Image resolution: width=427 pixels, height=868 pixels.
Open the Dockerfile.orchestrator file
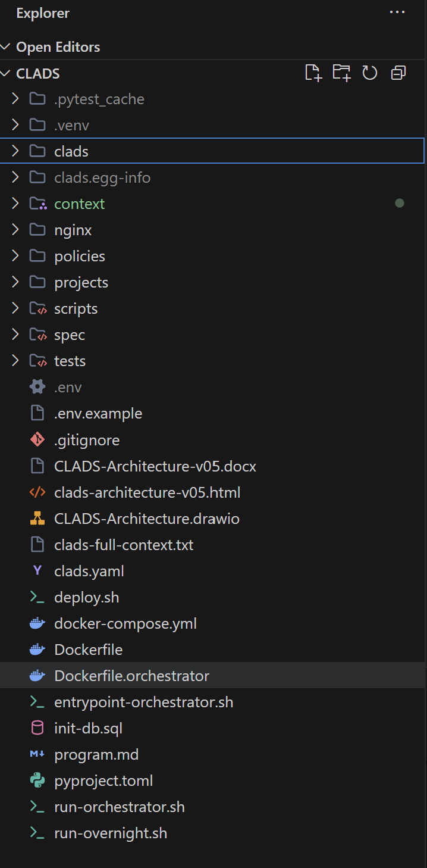point(131,676)
